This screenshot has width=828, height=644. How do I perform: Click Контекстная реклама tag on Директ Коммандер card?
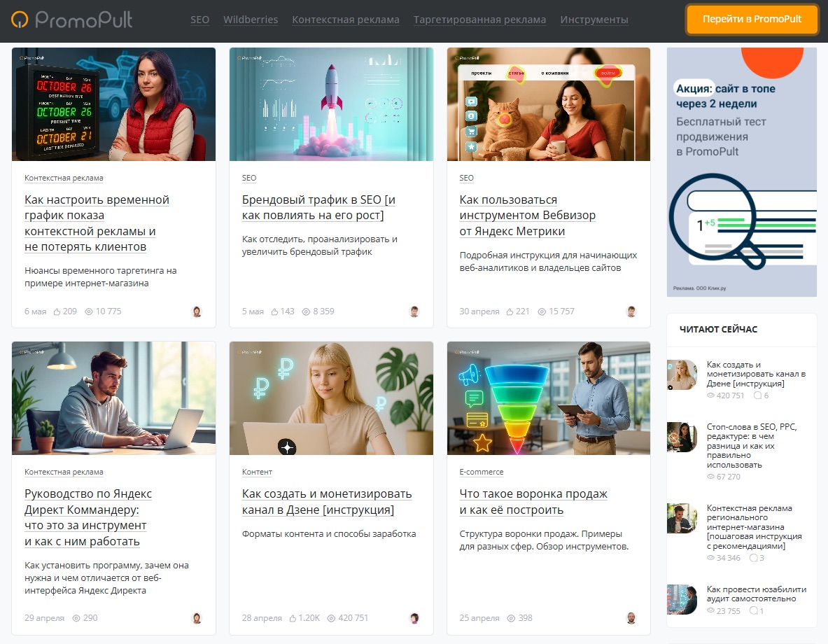(64, 472)
